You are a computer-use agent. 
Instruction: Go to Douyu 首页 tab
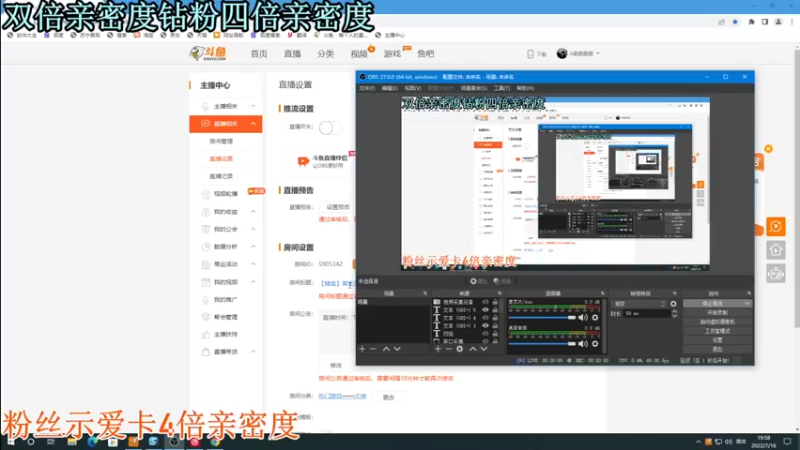pyautogui.click(x=259, y=54)
